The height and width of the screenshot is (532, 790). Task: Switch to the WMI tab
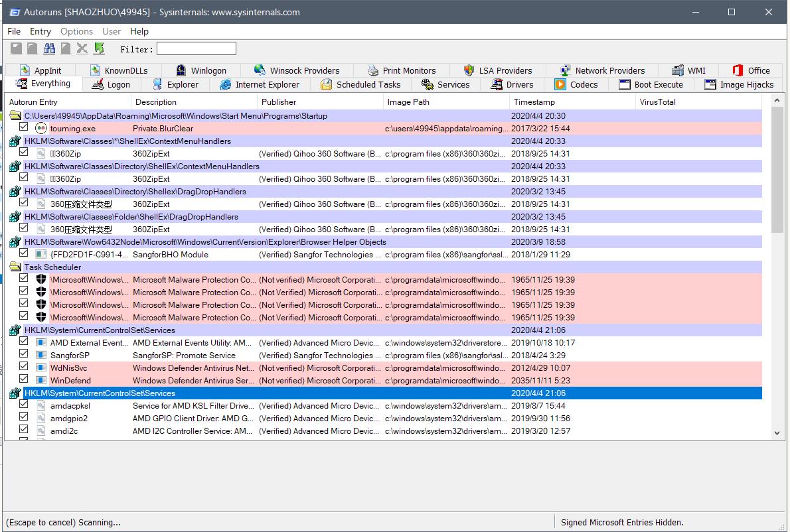tap(688, 70)
